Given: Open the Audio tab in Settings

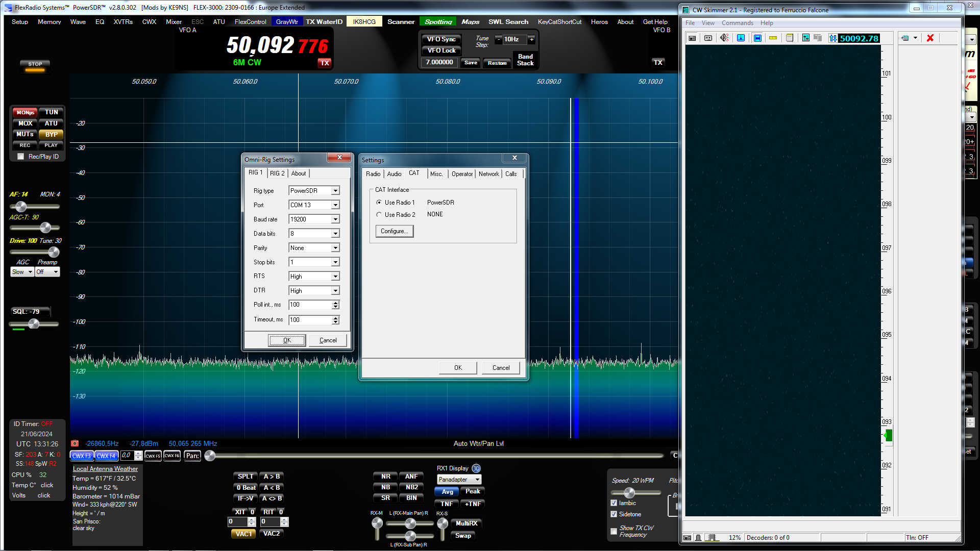Looking at the screenshot, I should tap(394, 174).
